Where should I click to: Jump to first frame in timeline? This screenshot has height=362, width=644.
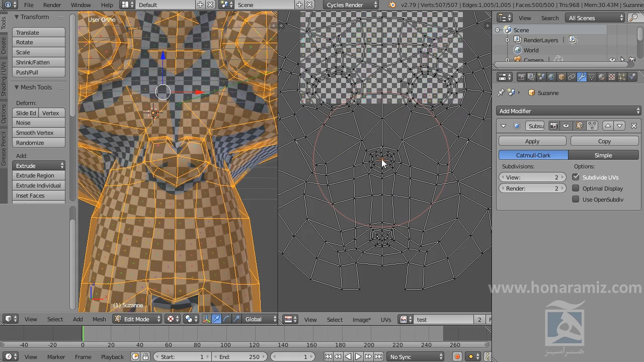coord(328,357)
